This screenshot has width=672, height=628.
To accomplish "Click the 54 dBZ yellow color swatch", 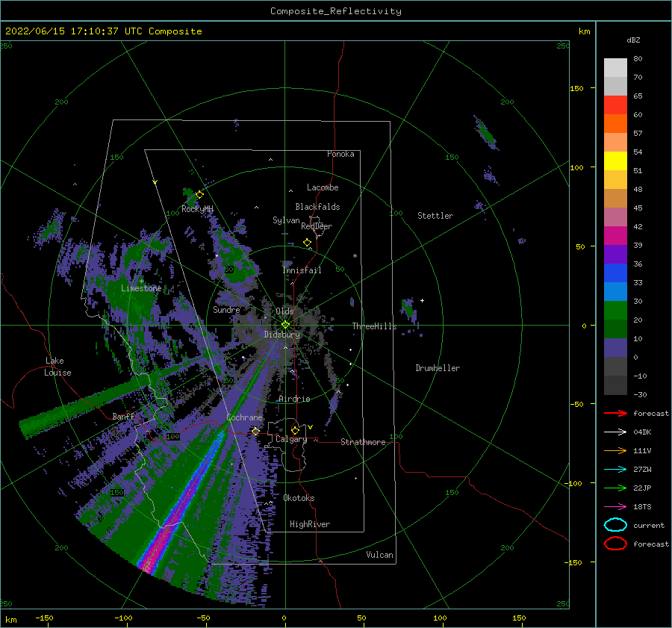I will (615, 161).
